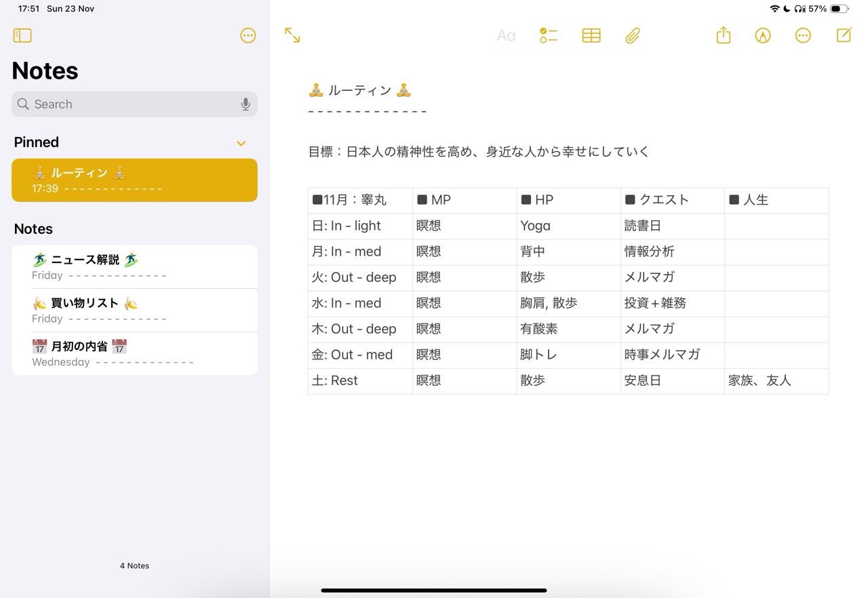Enable the Markup pen tool
This screenshot has width=868, height=598.
tap(763, 36)
